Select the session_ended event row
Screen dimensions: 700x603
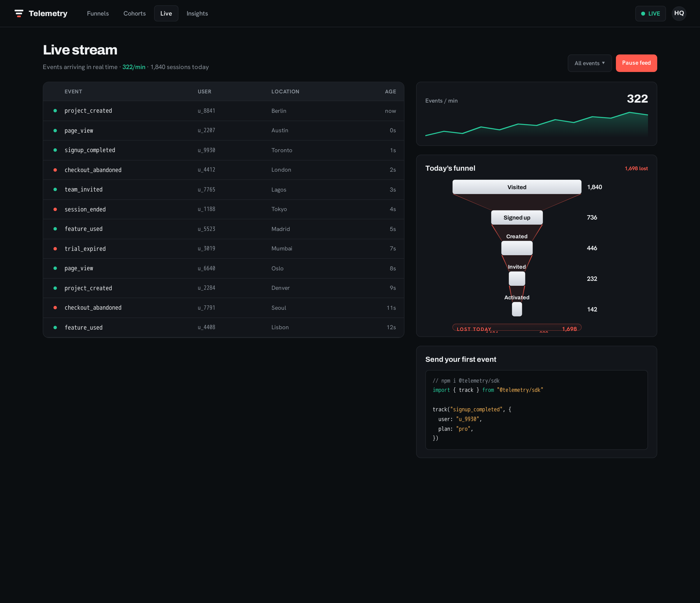pyautogui.click(x=224, y=209)
